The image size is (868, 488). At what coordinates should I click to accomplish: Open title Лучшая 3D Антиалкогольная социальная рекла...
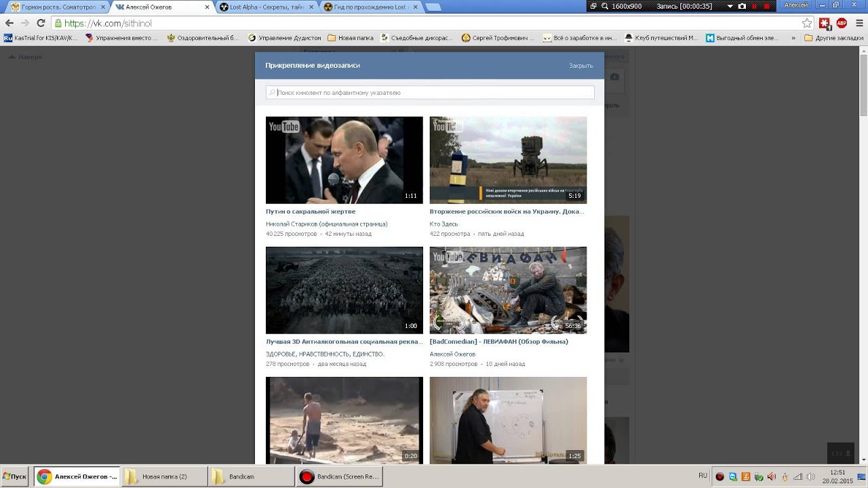click(x=344, y=342)
